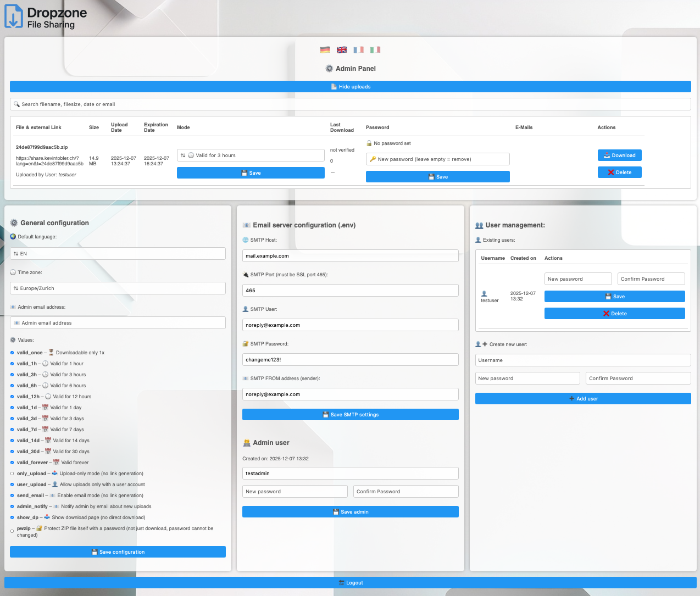Change the 'Valid for 3 hours' mode dropdown
Image resolution: width=700 pixels, height=596 pixels.
click(x=251, y=155)
